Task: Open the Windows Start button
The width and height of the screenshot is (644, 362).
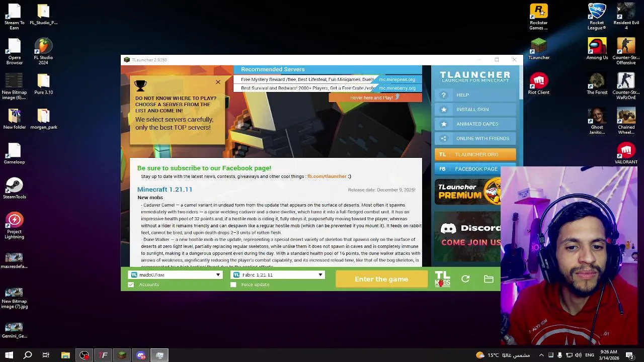Action: (x=9, y=355)
